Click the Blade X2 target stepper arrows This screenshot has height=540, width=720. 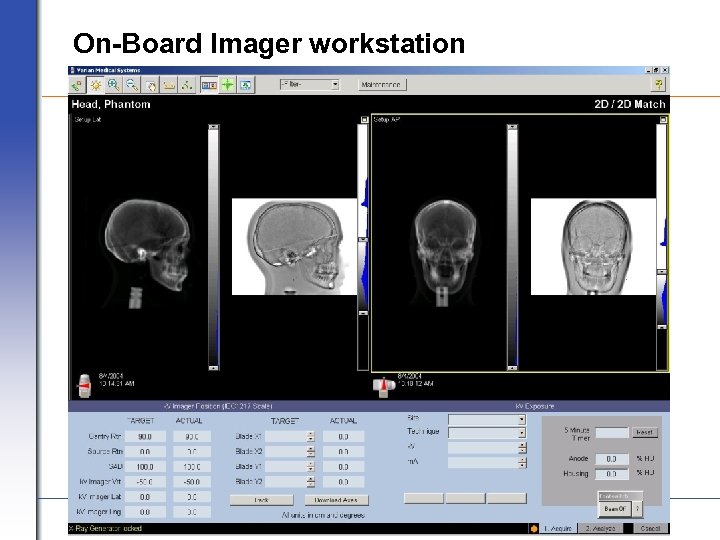(311, 452)
